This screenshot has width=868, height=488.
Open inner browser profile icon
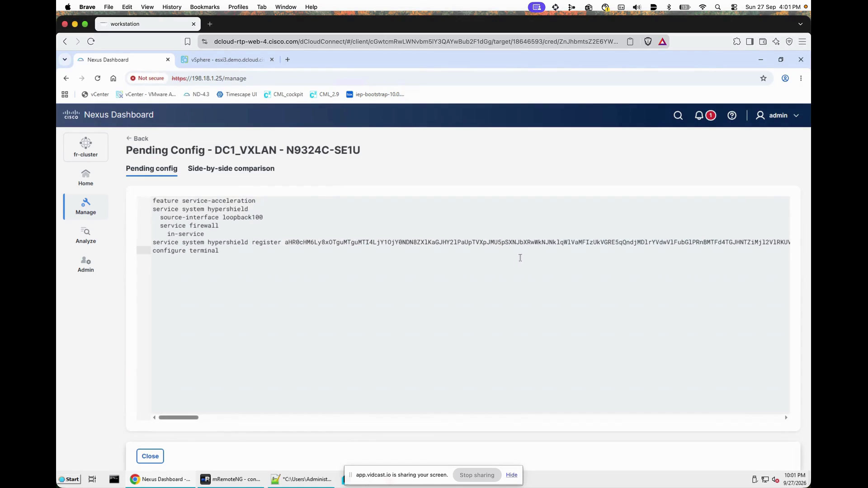click(x=785, y=78)
